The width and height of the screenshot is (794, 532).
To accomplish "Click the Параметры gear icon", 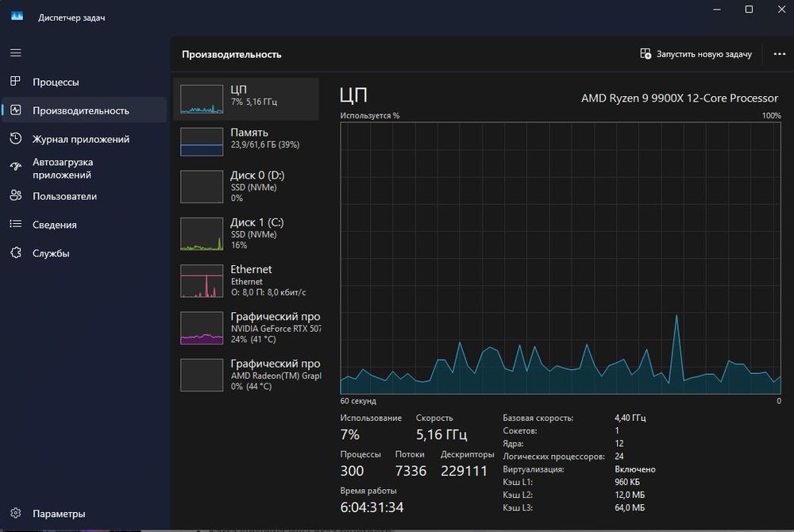I will pos(16,513).
